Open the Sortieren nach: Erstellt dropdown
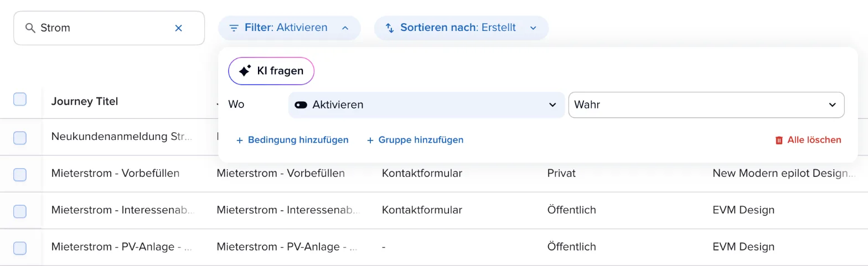The image size is (868, 266). pos(462,28)
